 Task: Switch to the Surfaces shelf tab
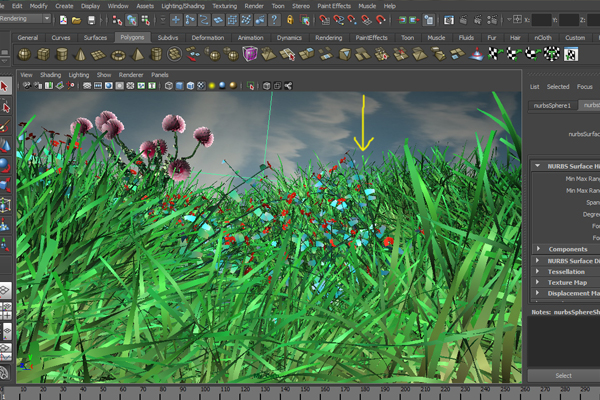tap(95, 38)
